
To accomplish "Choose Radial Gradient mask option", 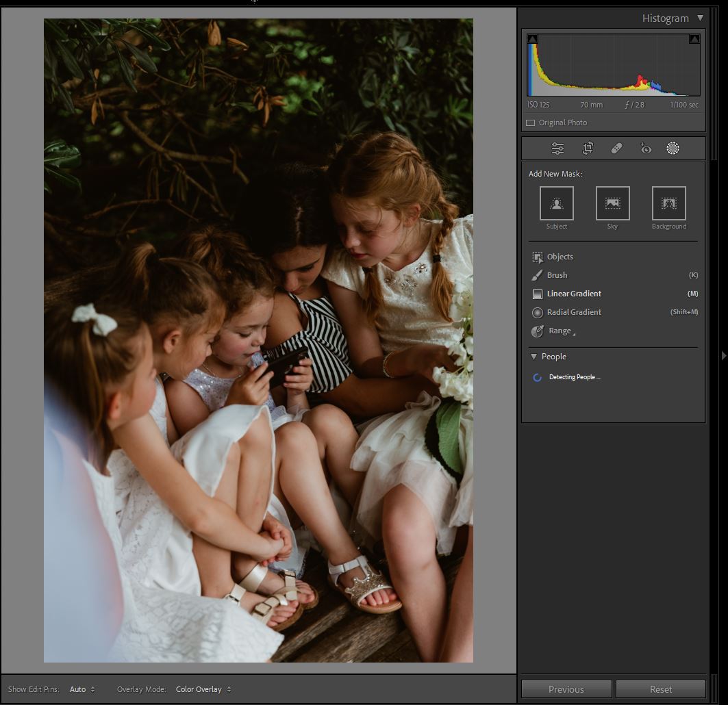I will pos(574,312).
